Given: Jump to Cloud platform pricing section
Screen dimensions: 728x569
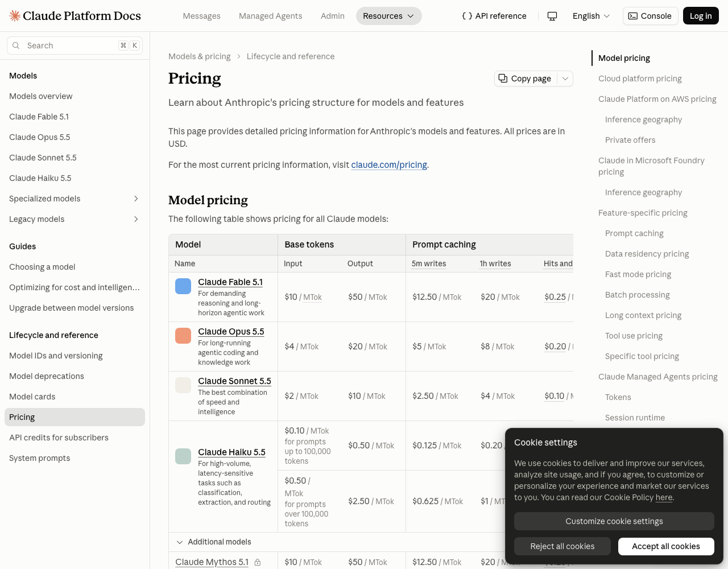Looking at the screenshot, I should pos(640,79).
